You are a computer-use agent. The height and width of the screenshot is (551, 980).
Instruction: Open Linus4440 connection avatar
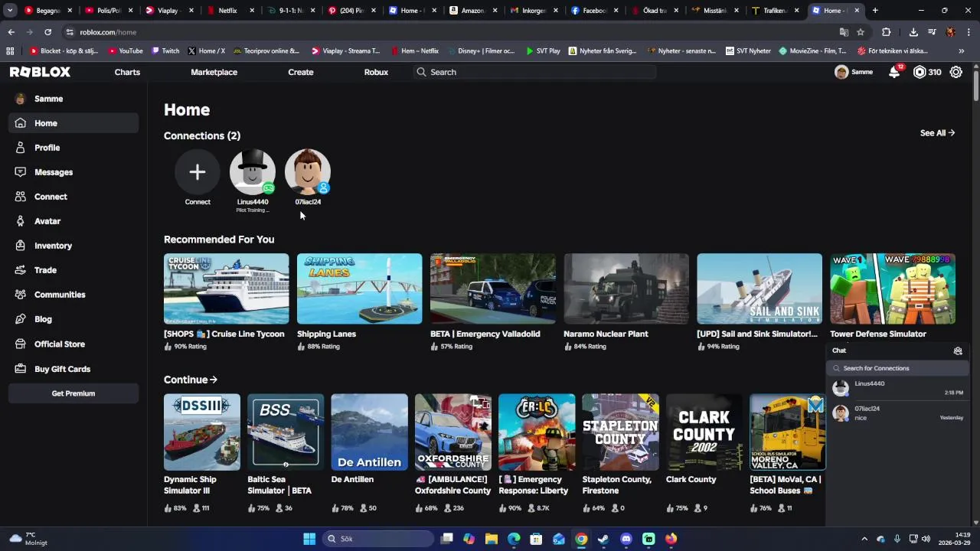(x=253, y=172)
